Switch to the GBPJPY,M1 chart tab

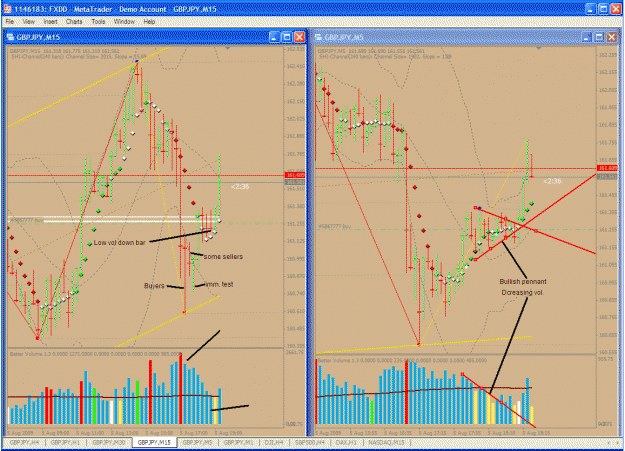pos(239,443)
